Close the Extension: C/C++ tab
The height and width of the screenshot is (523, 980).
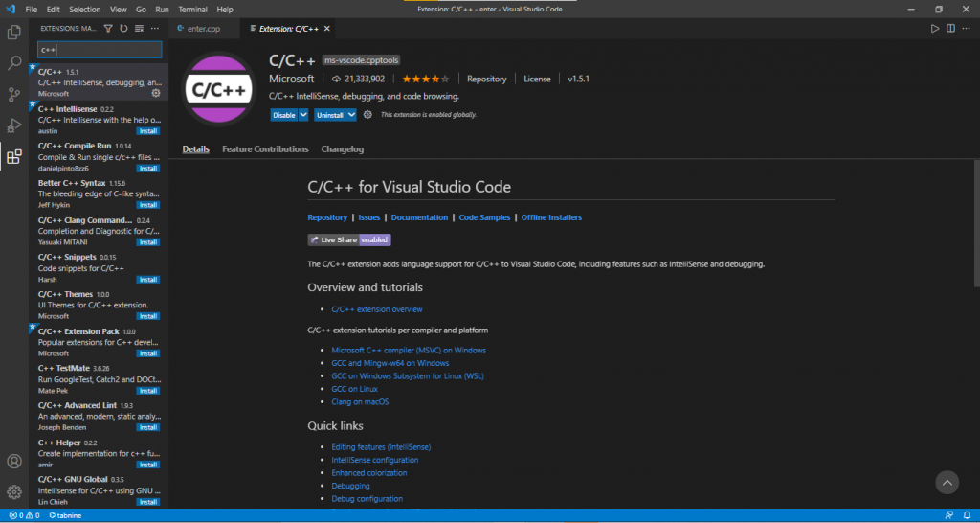coord(327,28)
